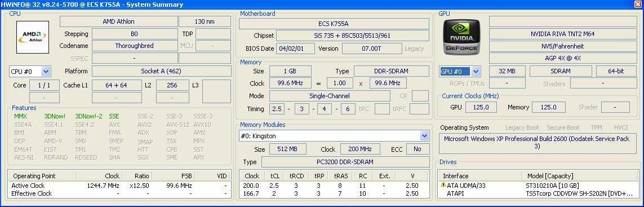This screenshot has width=644, height=207.
Task: Click the green SSE feature label
Action: click(x=114, y=116)
